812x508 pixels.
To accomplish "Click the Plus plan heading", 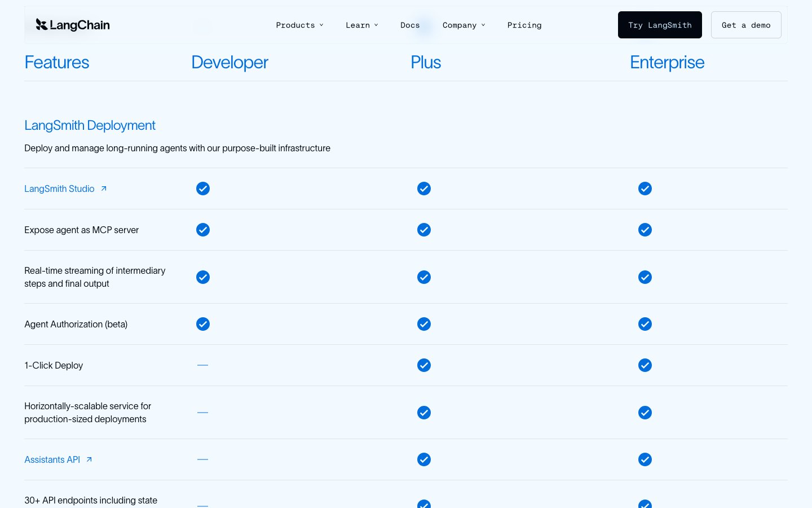I will pyautogui.click(x=426, y=62).
